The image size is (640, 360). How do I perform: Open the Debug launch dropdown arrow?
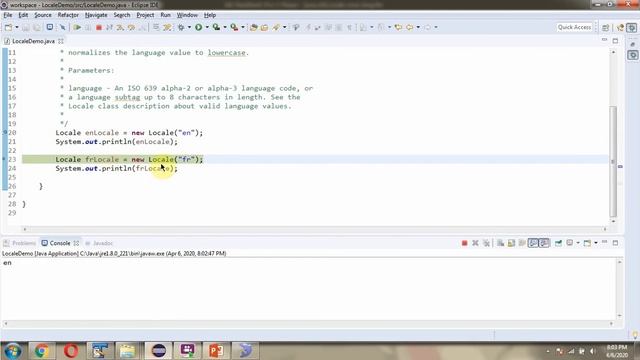tap(189, 27)
